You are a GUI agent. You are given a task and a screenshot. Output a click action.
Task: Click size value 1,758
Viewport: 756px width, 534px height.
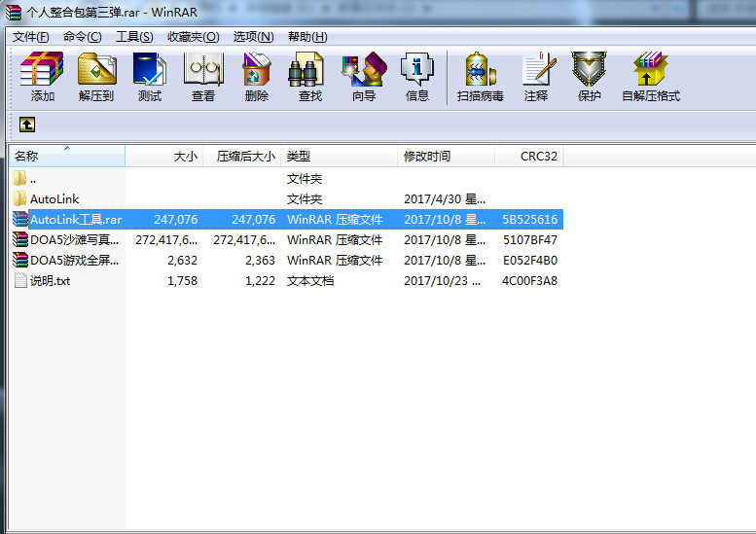(182, 281)
